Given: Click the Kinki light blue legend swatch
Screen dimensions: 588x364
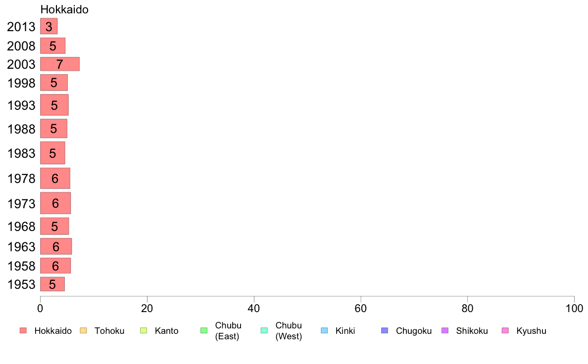Looking at the screenshot, I should (x=324, y=331).
